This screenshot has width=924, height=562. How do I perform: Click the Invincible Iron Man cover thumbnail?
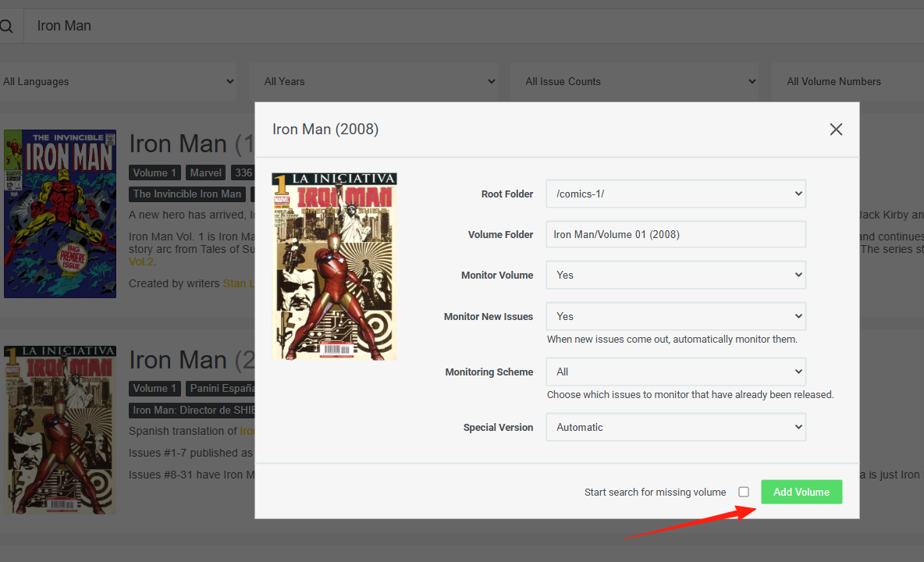point(60,214)
